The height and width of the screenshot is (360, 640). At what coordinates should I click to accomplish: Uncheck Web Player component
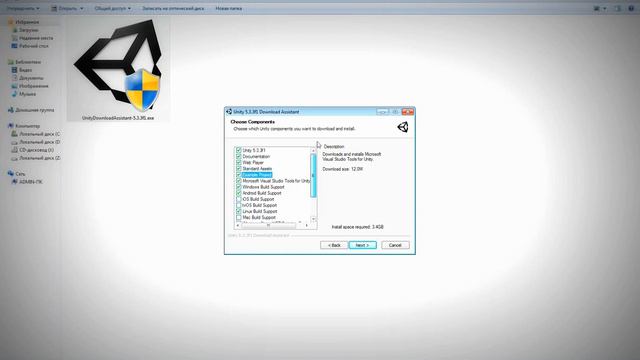(x=239, y=162)
